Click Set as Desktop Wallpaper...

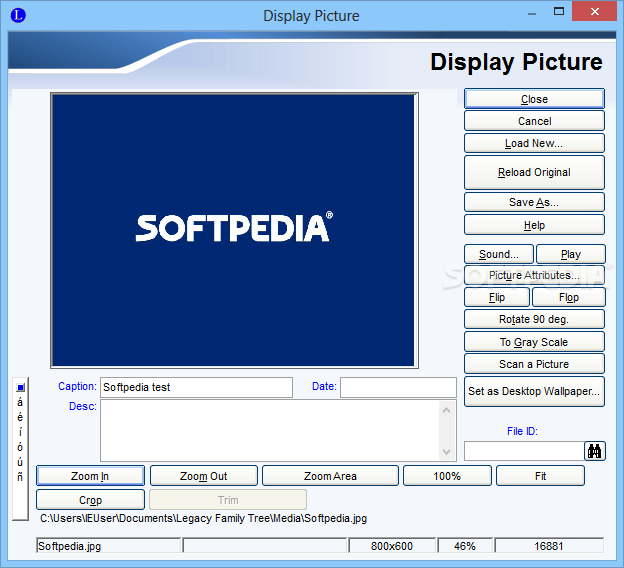534,391
